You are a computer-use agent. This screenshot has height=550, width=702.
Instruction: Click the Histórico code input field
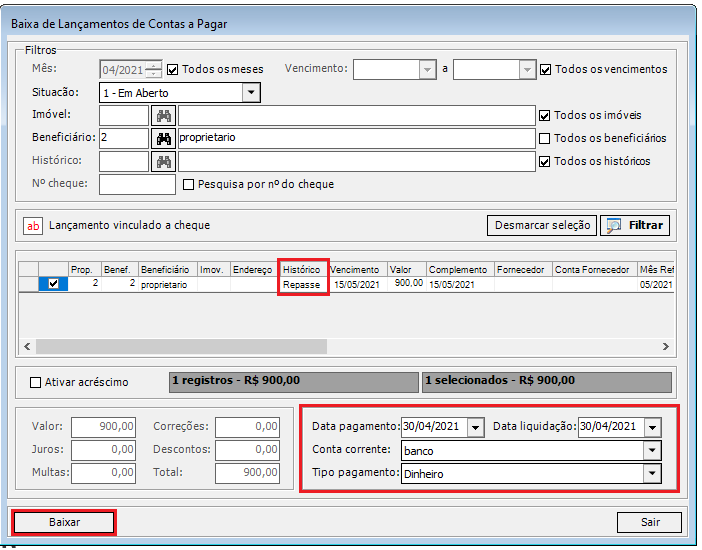coord(124,161)
